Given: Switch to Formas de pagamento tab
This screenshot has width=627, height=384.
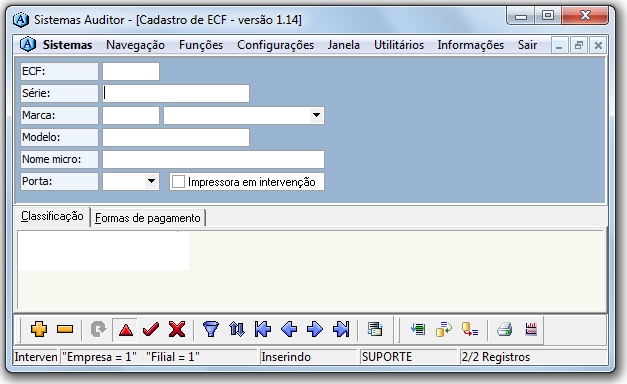Looking at the screenshot, I should point(148,218).
